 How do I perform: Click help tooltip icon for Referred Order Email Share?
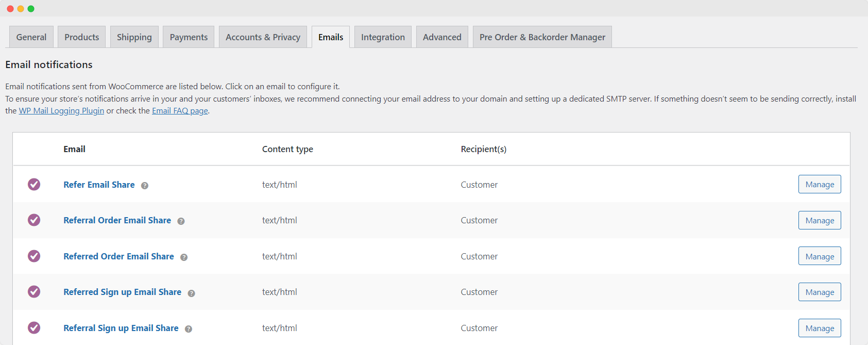tap(184, 257)
